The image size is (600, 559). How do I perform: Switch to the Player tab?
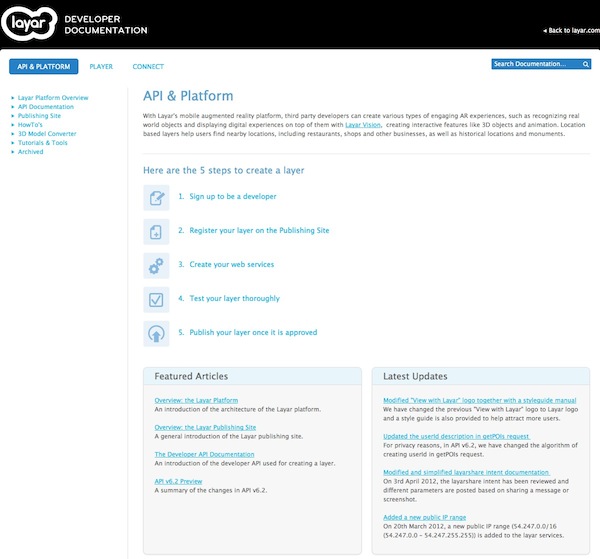(x=101, y=67)
